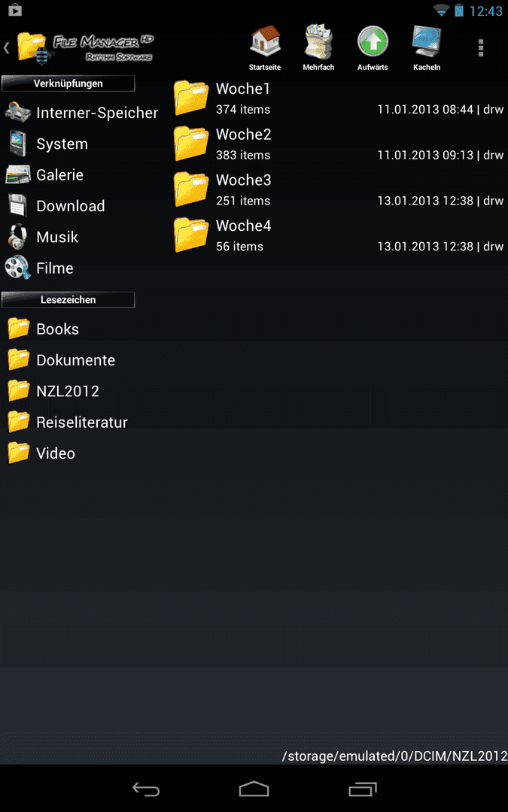
Task: Click the date 11.01.2013 08:44
Action: pos(425,110)
